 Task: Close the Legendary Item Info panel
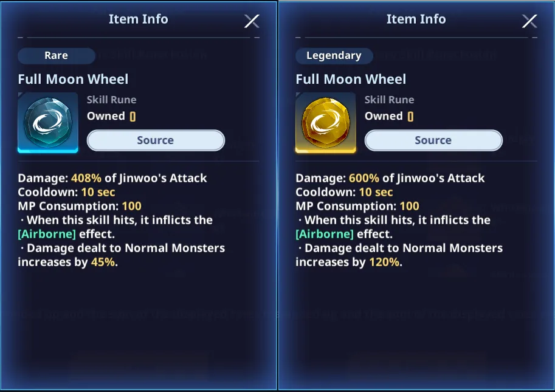(x=529, y=21)
